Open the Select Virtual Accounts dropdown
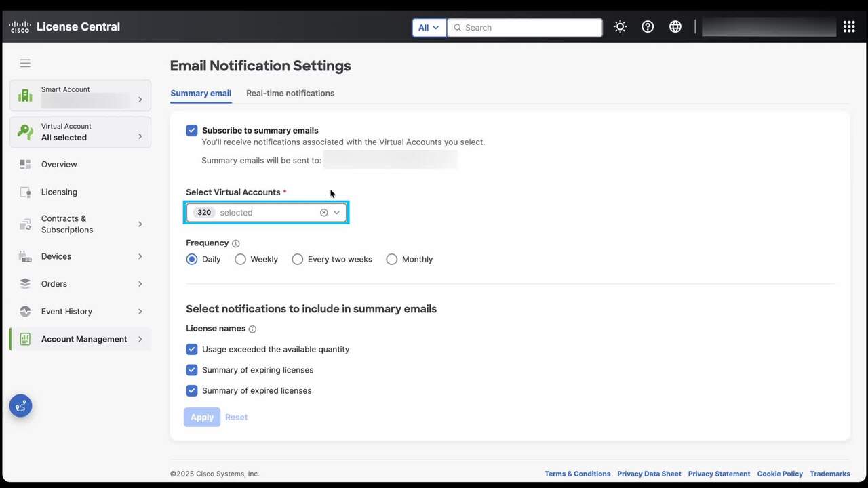The width and height of the screenshot is (868, 488). [x=336, y=213]
